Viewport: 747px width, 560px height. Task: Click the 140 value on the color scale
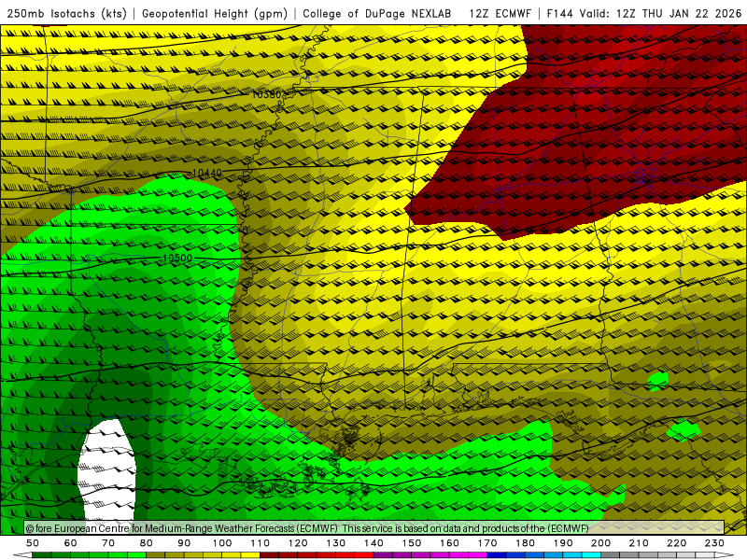click(373, 543)
